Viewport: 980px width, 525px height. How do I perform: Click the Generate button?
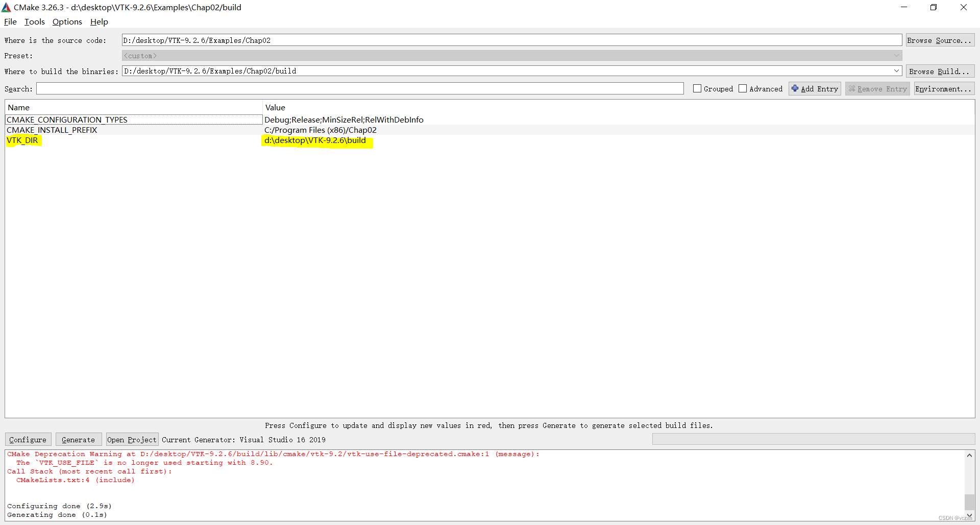point(78,439)
